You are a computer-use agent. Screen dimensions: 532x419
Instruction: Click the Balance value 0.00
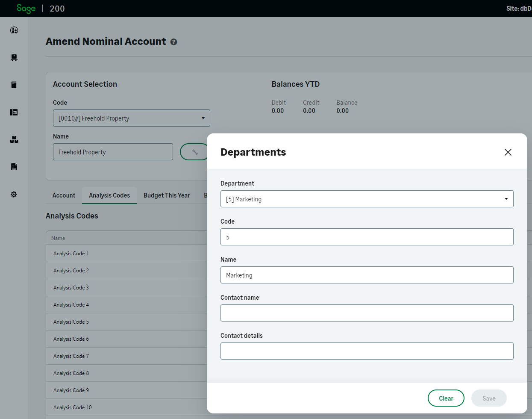coord(342,111)
